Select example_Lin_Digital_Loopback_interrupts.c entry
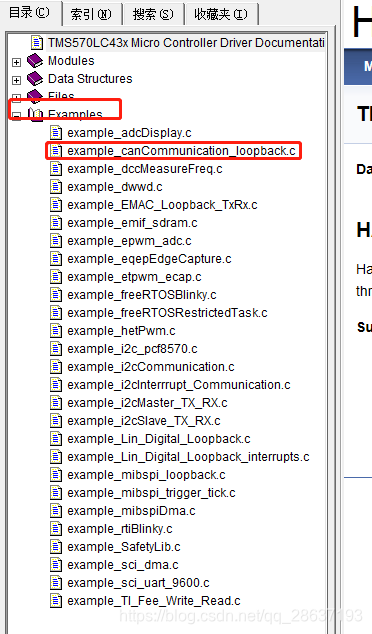 click(x=188, y=456)
